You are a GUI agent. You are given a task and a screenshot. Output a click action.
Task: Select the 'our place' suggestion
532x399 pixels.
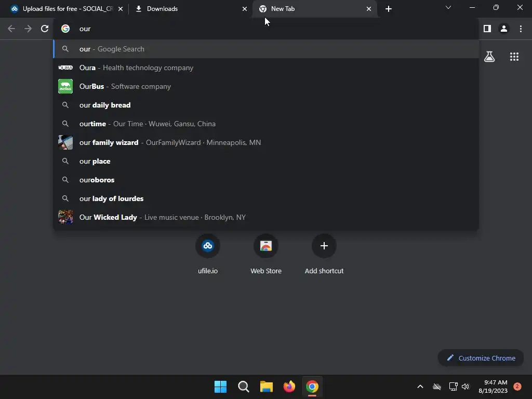[x=266, y=161]
